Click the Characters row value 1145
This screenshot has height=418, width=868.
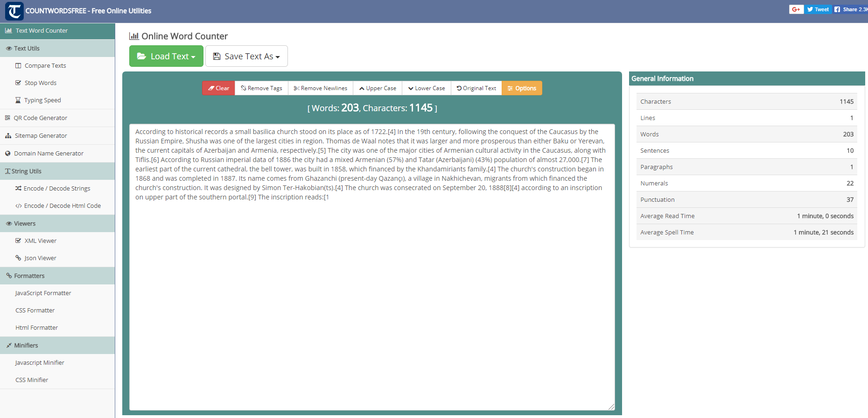(847, 101)
